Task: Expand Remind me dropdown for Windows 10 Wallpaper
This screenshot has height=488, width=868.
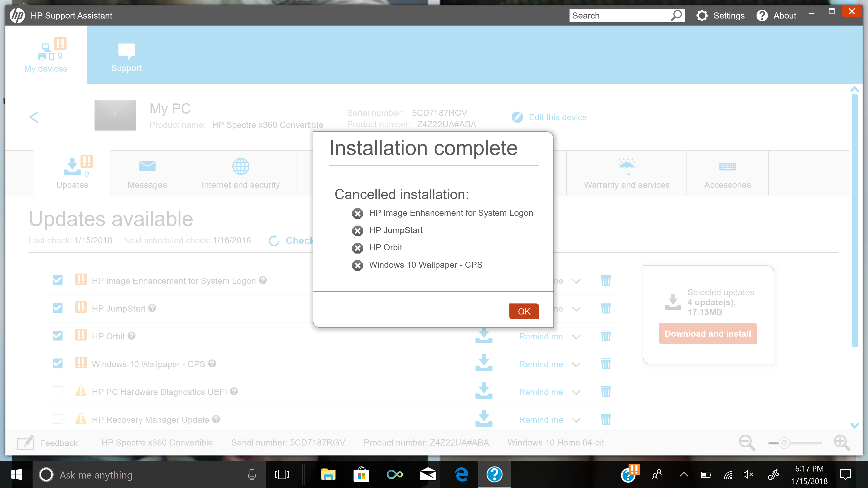Action: (576, 365)
